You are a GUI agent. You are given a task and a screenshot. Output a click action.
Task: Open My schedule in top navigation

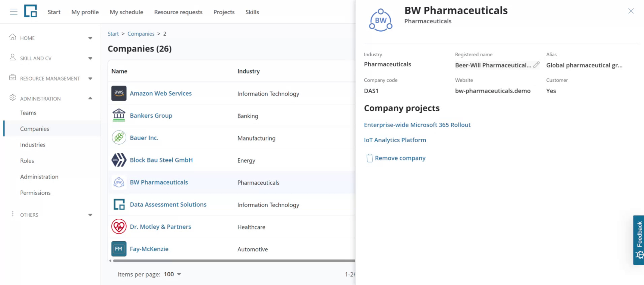pyautogui.click(x=126, y=12)
